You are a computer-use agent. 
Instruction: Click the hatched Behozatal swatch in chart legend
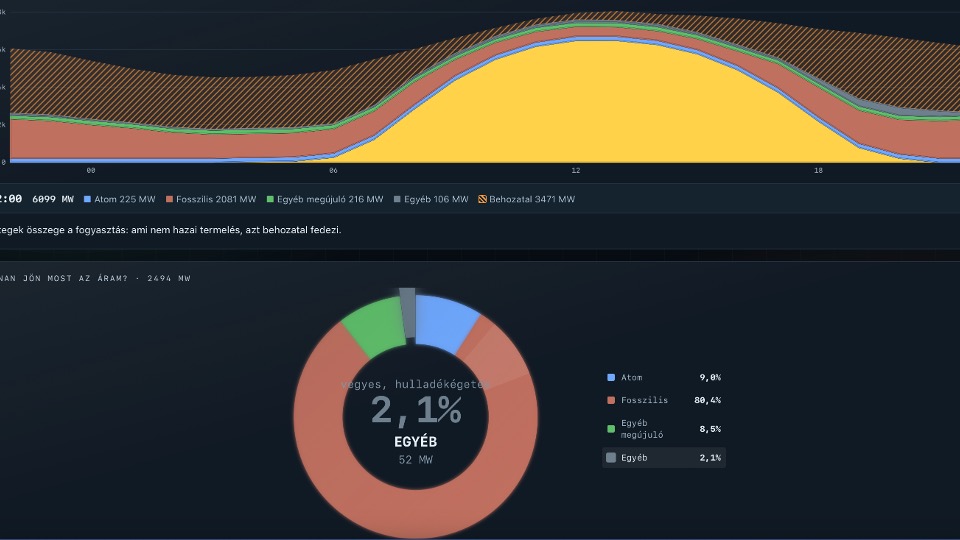click(x=482, y=199)
